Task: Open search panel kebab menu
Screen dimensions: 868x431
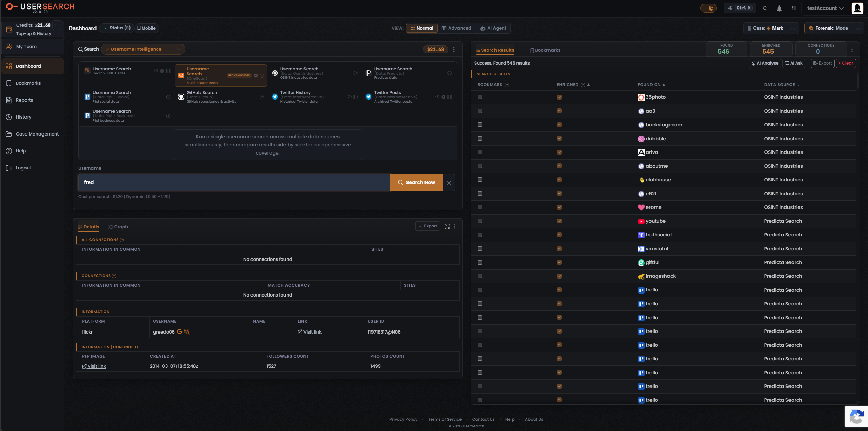Action: pyautogui.click(x=454, y=49)
